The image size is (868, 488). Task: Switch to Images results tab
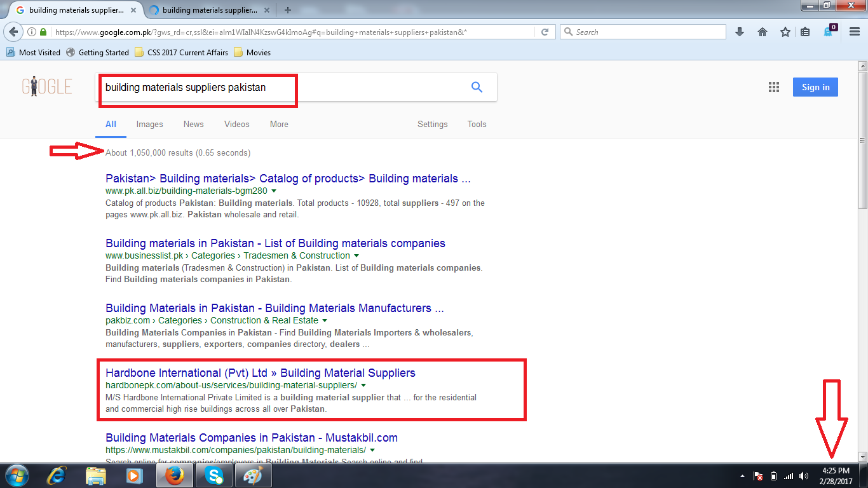(150, 124)
